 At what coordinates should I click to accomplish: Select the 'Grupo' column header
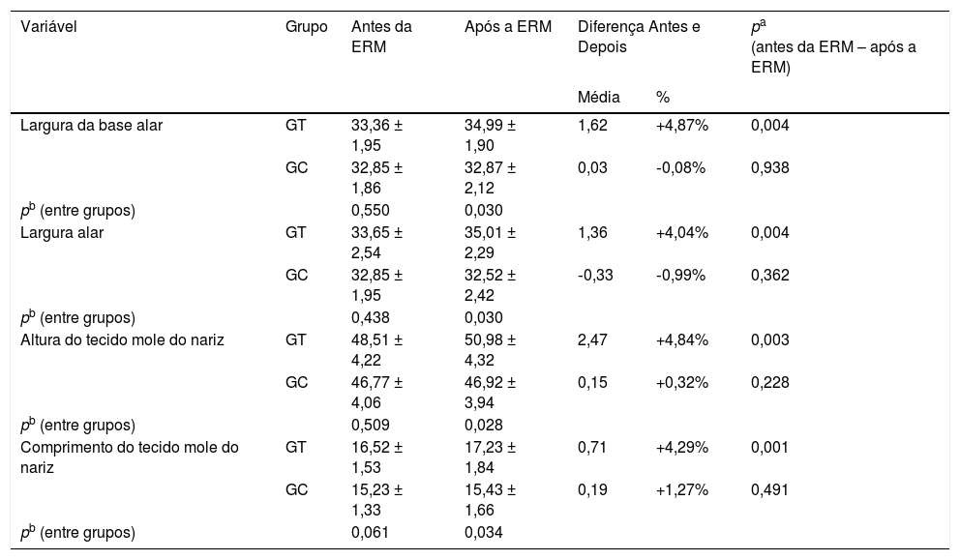[x=306, y=27]
